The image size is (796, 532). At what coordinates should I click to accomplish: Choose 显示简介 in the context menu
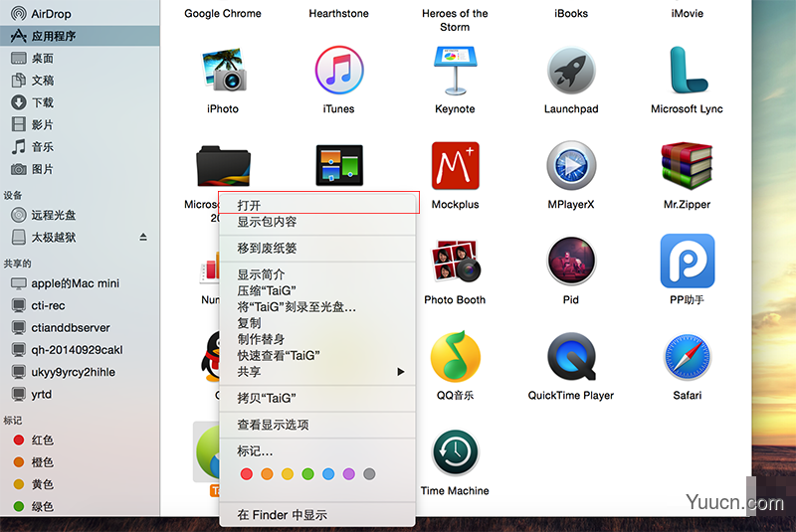coord(317,274)
